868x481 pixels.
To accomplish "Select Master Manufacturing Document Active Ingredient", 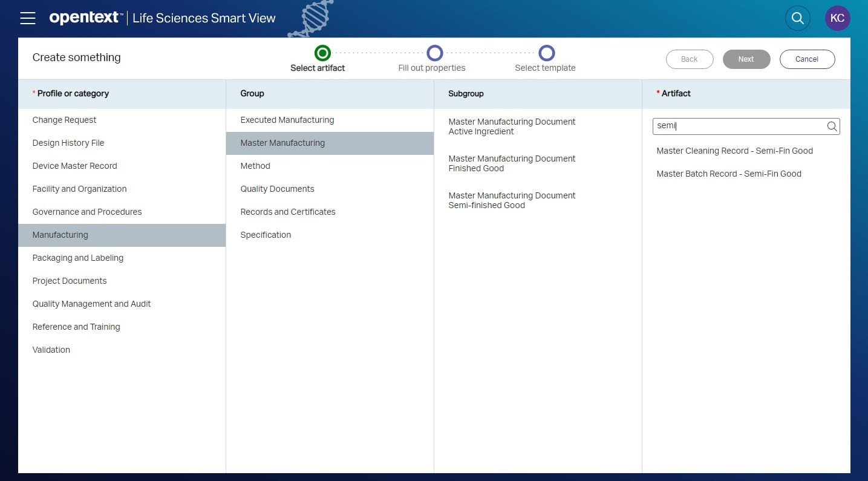I will (x=512, y=126).
